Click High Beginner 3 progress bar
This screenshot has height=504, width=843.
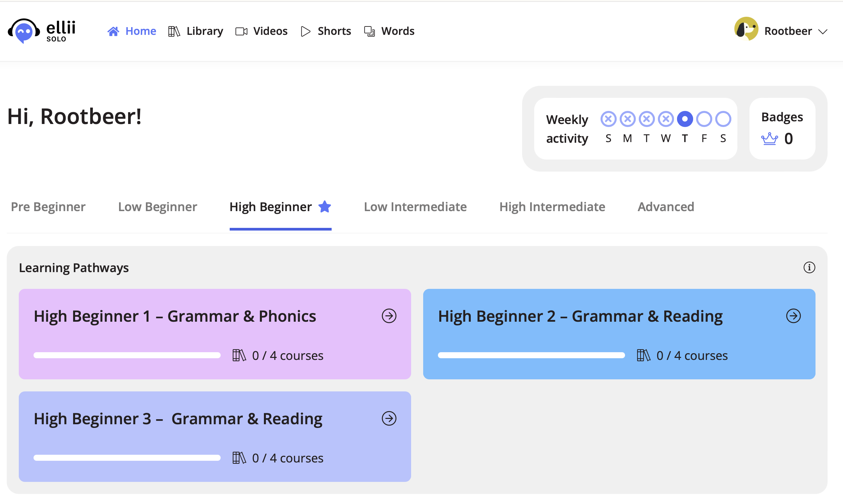[127, 458]
